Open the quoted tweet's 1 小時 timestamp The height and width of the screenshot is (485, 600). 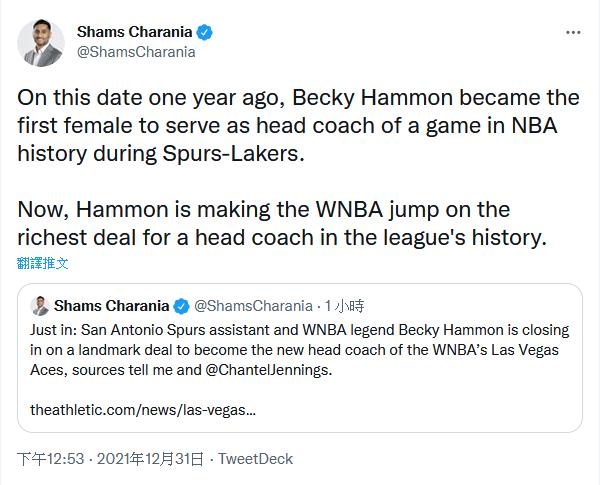pyautogui.click(x=342, y=305)
